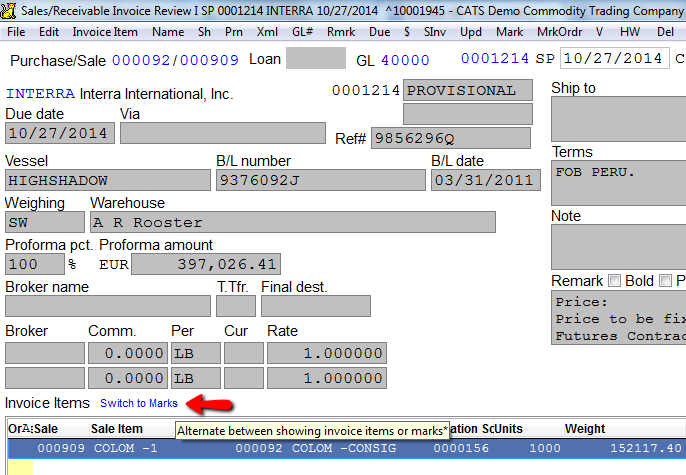
Task: Open the $ menu
Action: click(x=407, y=32)
